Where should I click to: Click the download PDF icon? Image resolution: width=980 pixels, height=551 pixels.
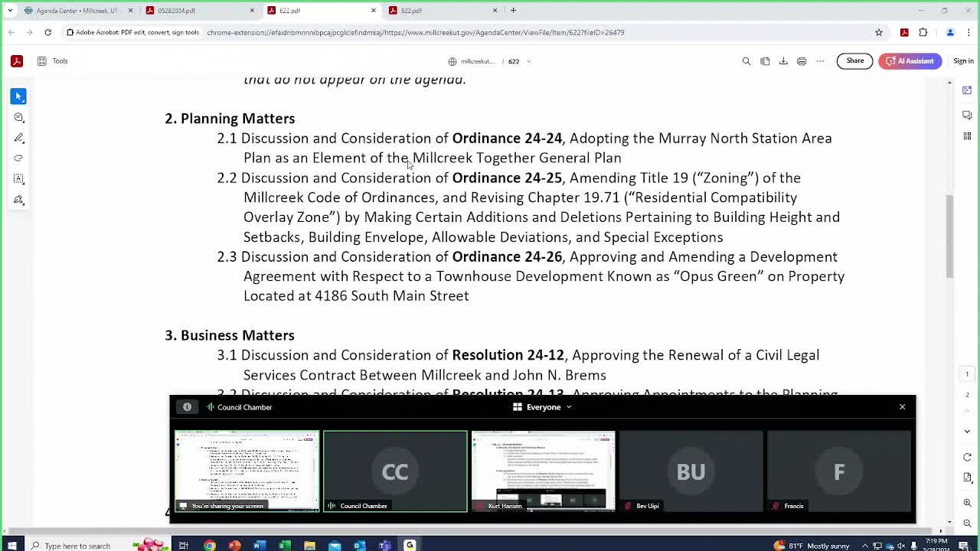[783, 61]
